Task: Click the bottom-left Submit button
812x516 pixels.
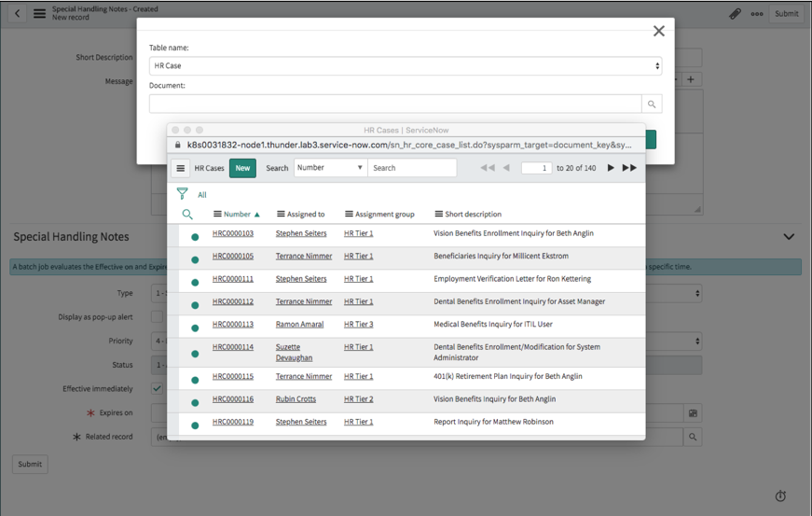Action: point(30,464)
